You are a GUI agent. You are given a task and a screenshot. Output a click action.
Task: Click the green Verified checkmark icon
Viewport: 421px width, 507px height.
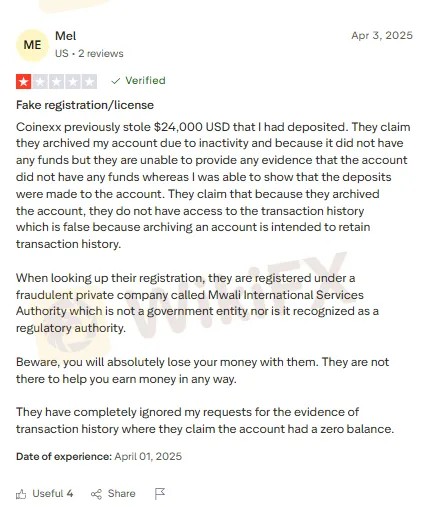(116, 81)
